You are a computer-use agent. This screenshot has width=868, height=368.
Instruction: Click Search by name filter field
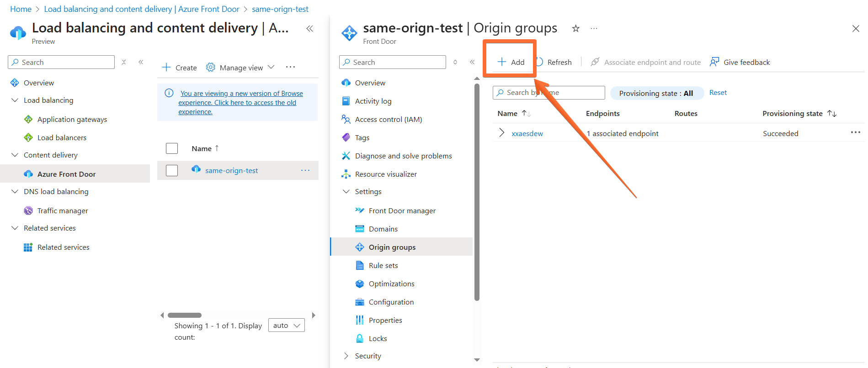[548, 93]
